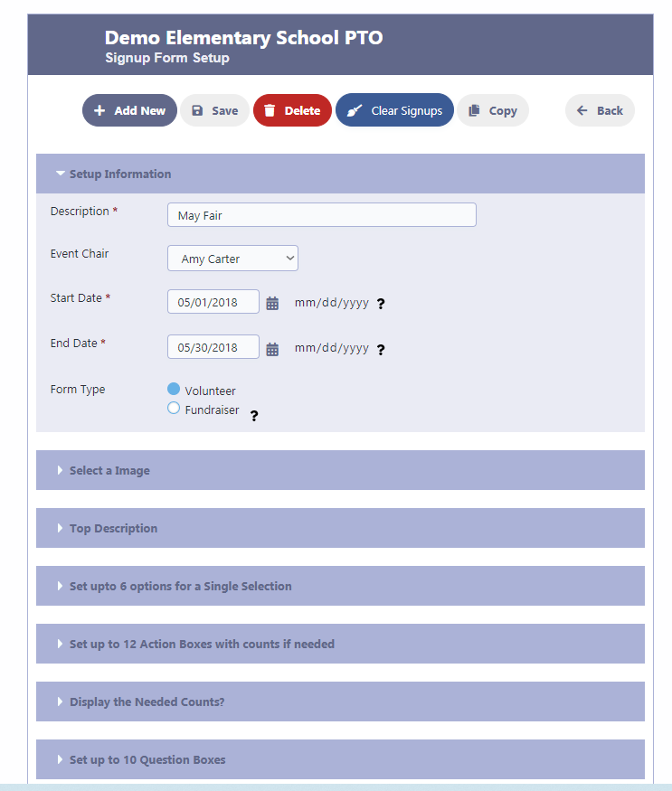Click into the Description text field
This screenshot has height=791, width=672.
[322, 215]
